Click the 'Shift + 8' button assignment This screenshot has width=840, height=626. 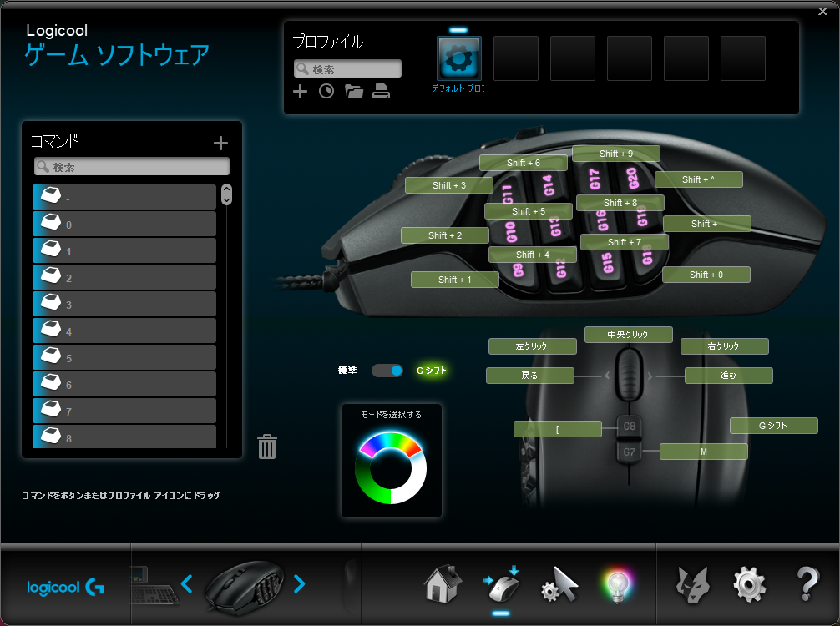620,203
